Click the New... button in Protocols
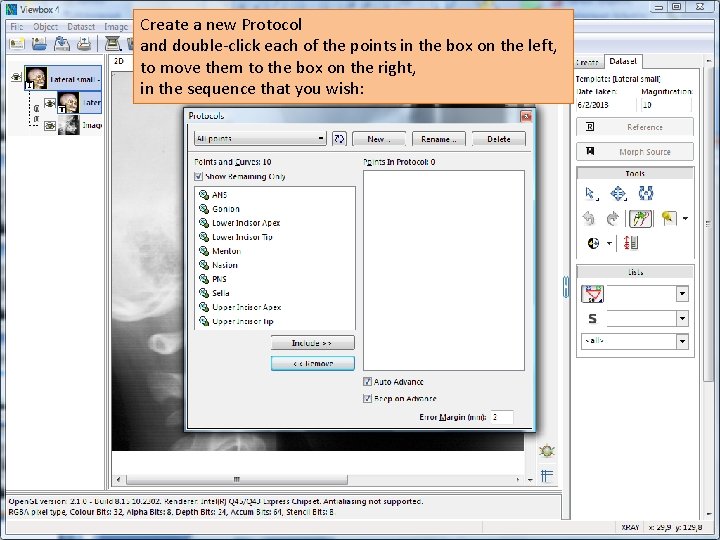Screen dimensions: 720x540 click(x=379, y=139)
